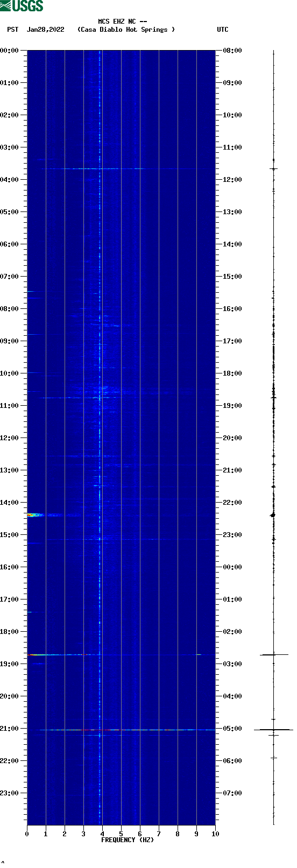The image size is (297, 868).
Task: Click the "UTC" timezone label
Action: pyautogui.click(x=223, y=30)
